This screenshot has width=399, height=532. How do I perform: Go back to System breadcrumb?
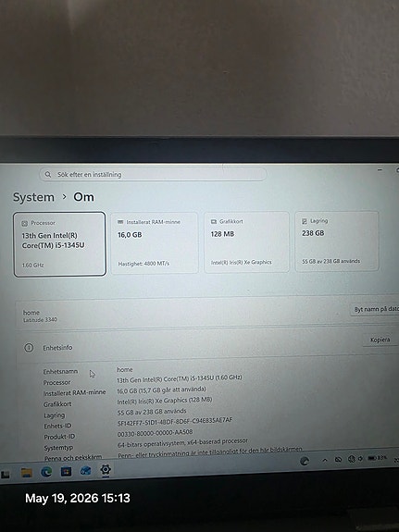tap(33, 197)
